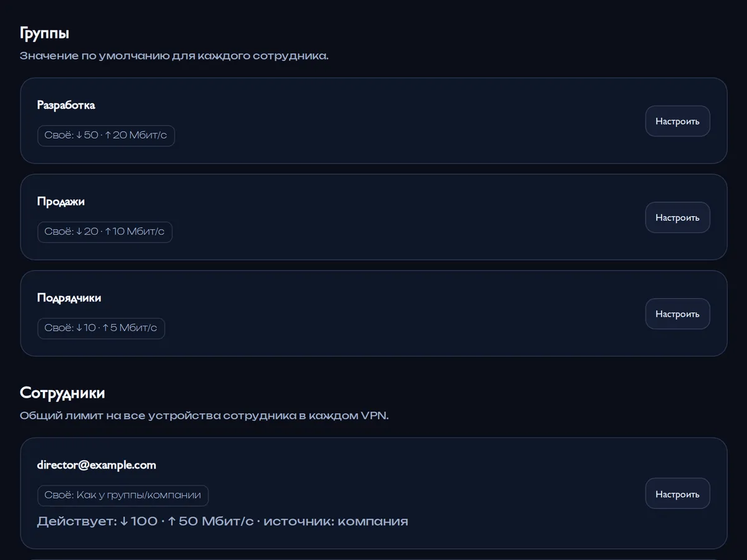The height and width of the screenshot is (560, 747).
Task: Click the Разработка speed limit badge
Action: tap(106, 136)
